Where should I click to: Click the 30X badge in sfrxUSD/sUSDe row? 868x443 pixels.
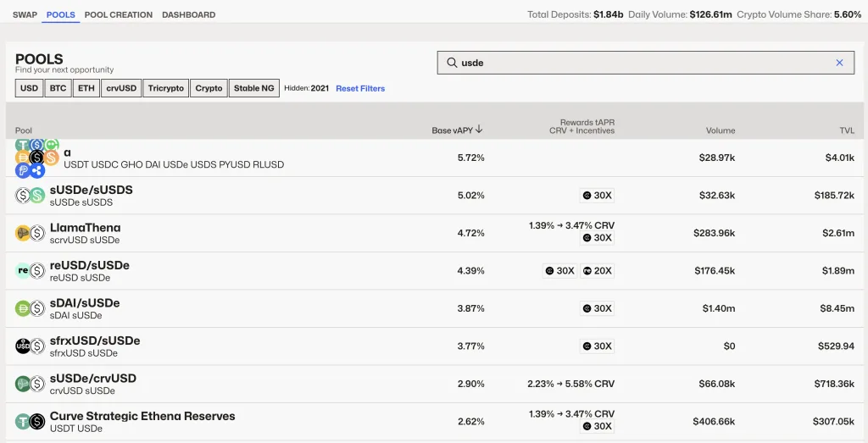pos(598,346)
